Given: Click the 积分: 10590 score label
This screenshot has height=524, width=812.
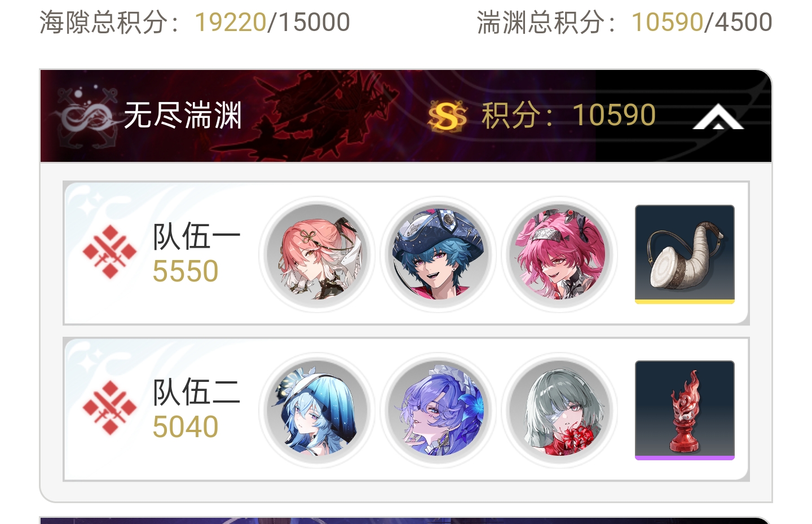Looking at the screenshot, I should click(x=568, y=116).
